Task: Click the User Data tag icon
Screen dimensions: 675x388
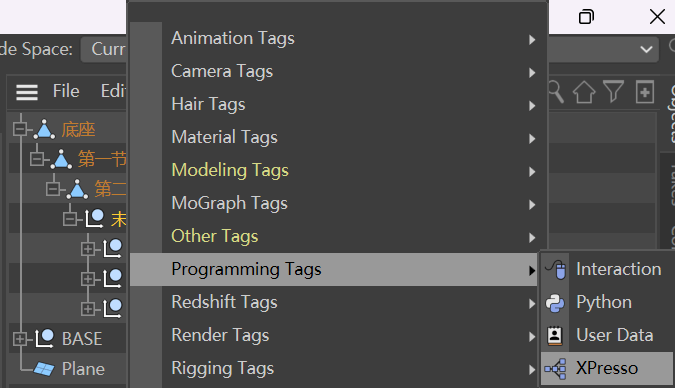Action: [x=555, y=335]
